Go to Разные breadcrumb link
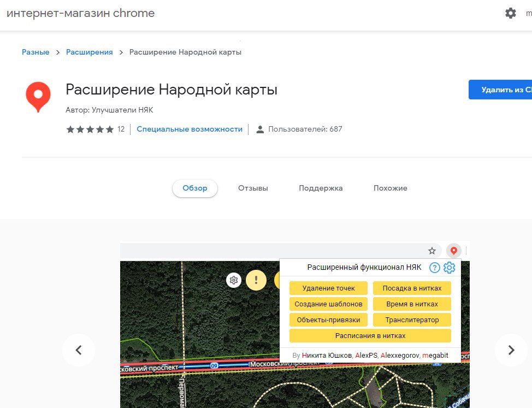This screenshot has width=532, height=408. click(36, 52)
